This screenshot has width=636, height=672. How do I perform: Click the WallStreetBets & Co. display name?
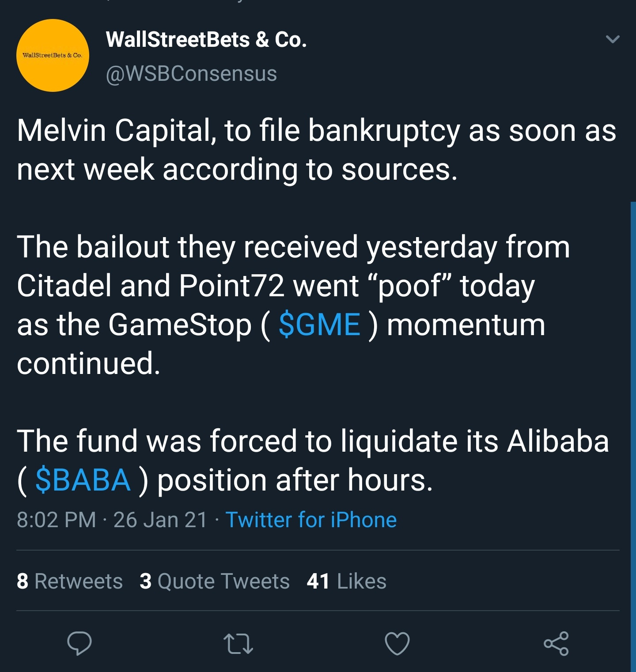click(206, 40)
